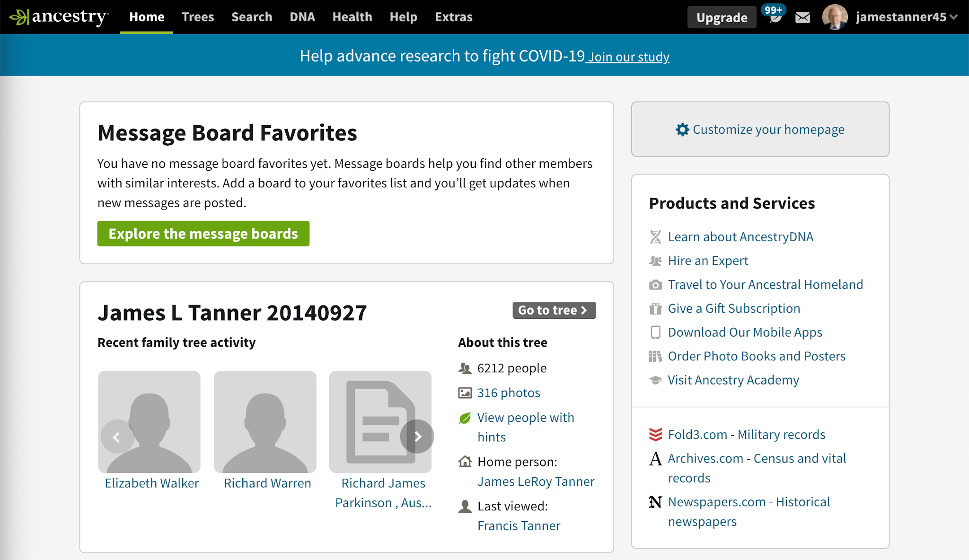Open messages via the envelope icon
Image resolution: width=969 pixels, height=560 pixels.
coord(803,17)
